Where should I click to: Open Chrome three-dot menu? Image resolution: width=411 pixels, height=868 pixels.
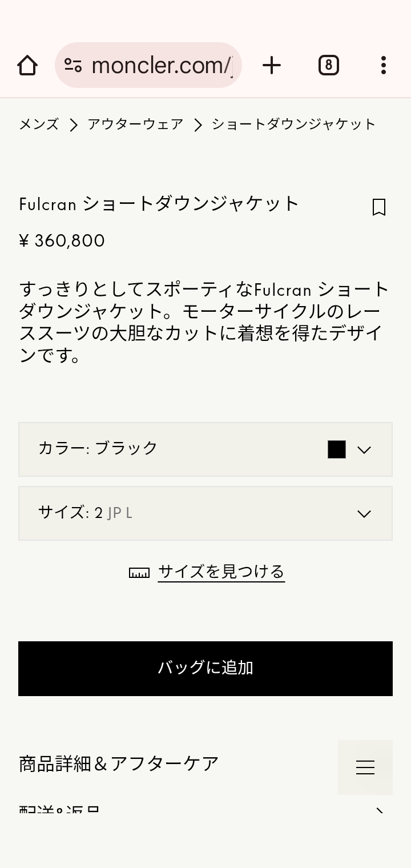pos(384,65)
